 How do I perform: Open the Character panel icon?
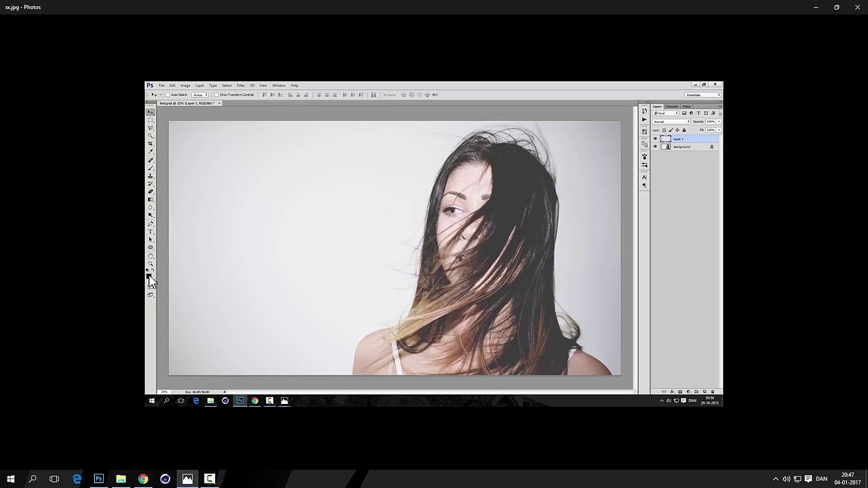pyautogui.click(x=644, y=177)
